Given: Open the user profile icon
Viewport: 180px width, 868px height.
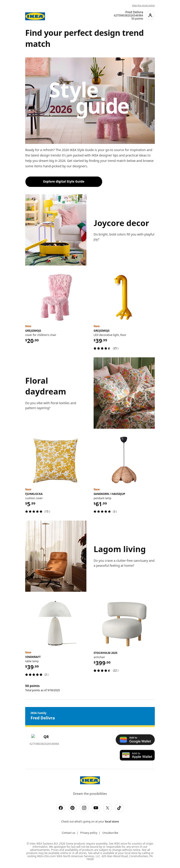Looking at the screenshot, I should (150, 16).
